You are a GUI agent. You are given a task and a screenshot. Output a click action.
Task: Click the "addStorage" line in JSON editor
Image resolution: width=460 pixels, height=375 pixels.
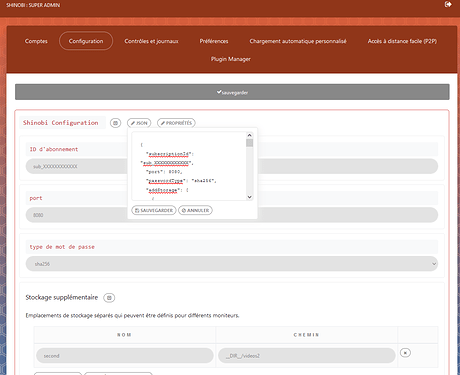point(167,190)
